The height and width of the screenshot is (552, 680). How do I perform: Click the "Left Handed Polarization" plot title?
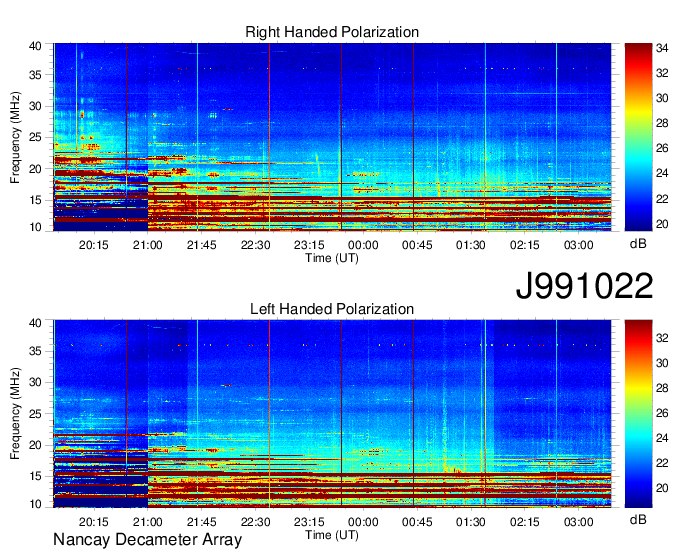pyautogui.click(x=332, y=309)
